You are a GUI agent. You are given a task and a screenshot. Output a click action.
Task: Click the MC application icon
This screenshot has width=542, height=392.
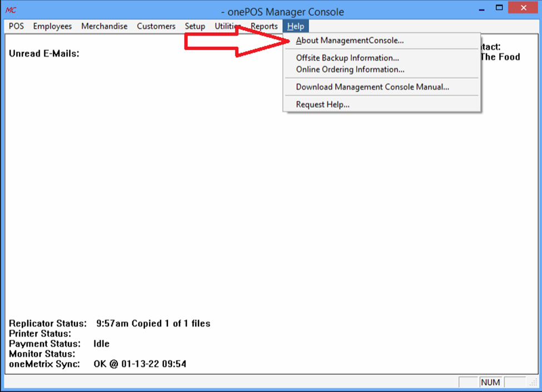coord(11,10)
